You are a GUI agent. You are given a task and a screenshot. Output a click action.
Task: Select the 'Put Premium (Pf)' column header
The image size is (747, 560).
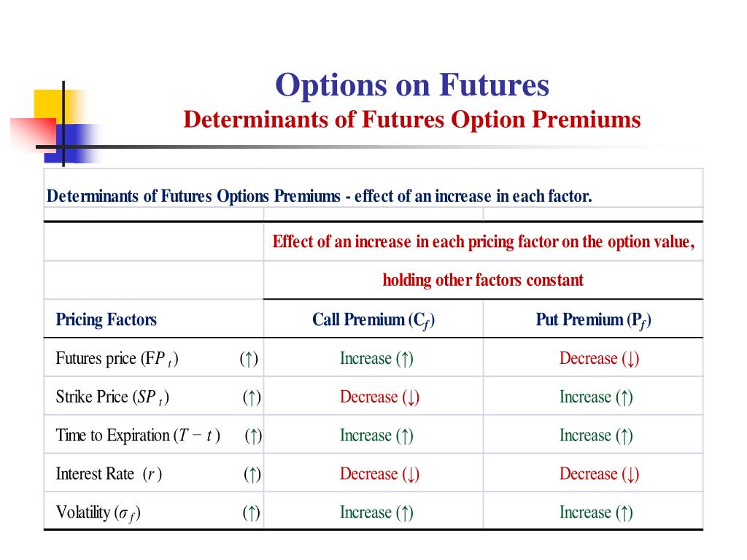[594, 320]
